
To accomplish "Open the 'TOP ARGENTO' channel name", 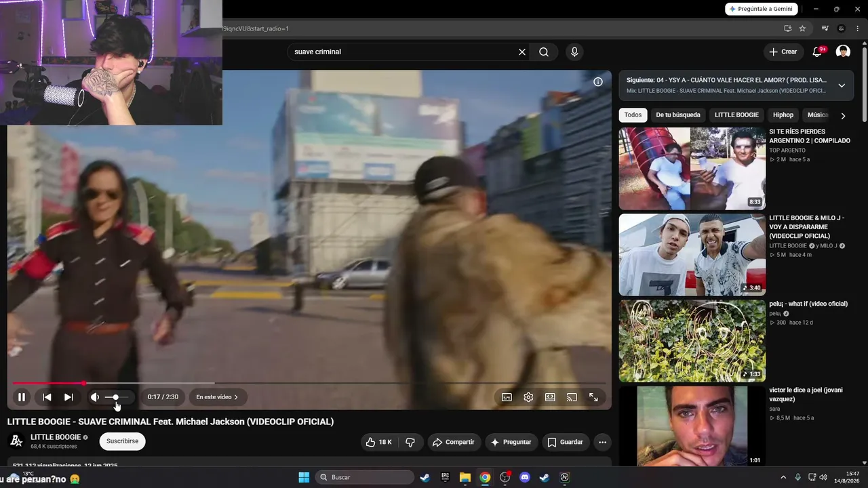I will pos(787,150).
